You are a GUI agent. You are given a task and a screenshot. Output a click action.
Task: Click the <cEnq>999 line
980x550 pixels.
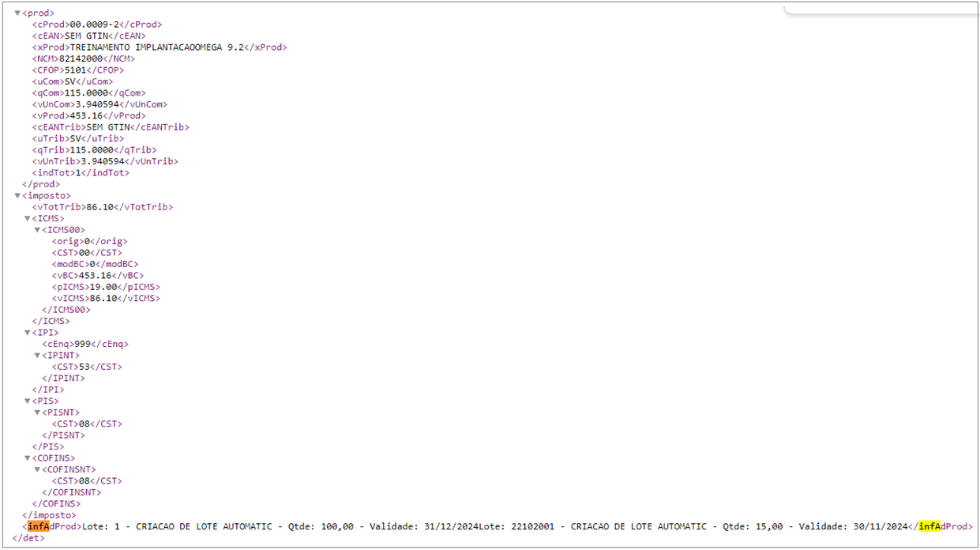(85, 345)
